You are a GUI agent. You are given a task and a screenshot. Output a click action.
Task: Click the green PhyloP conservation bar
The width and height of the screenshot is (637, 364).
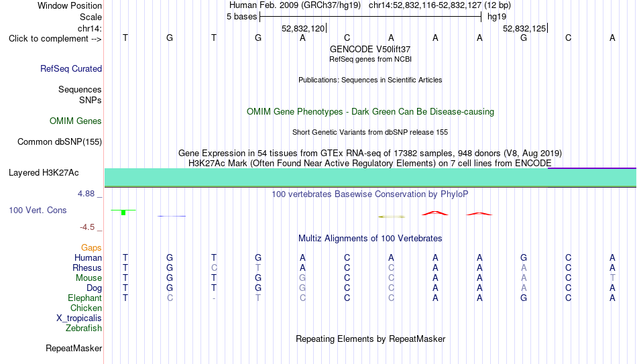click(x=123, y=212)
